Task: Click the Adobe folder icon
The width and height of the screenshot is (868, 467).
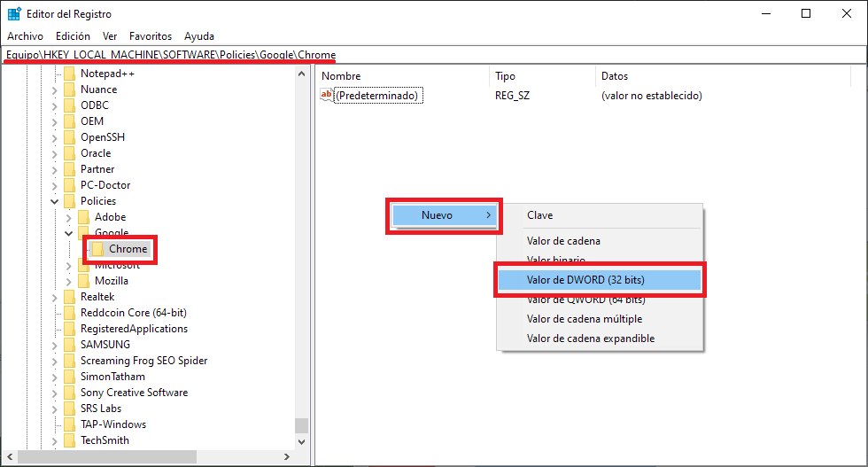Action: pyautogui.click(x=83, y=217)
